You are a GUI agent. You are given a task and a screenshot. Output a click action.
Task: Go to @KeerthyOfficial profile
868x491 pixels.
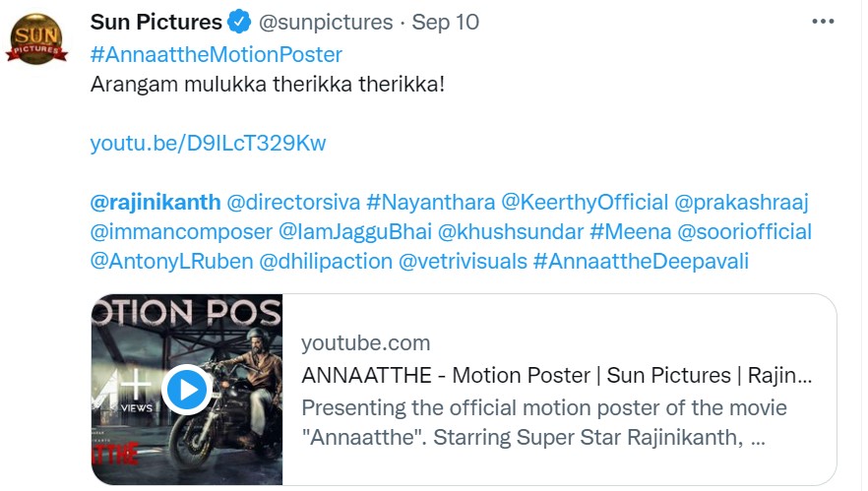coord(585,203)
